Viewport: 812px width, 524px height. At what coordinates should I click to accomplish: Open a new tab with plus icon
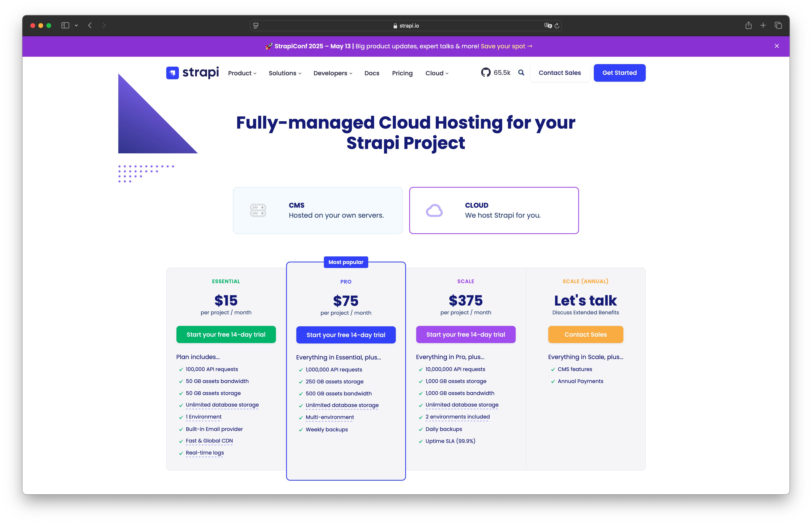click(763, 26)
